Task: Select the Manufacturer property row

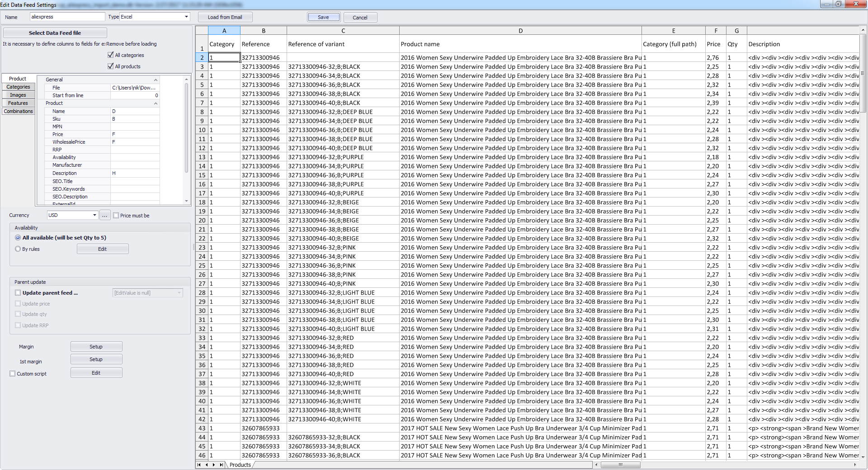Action: point(102,165)
